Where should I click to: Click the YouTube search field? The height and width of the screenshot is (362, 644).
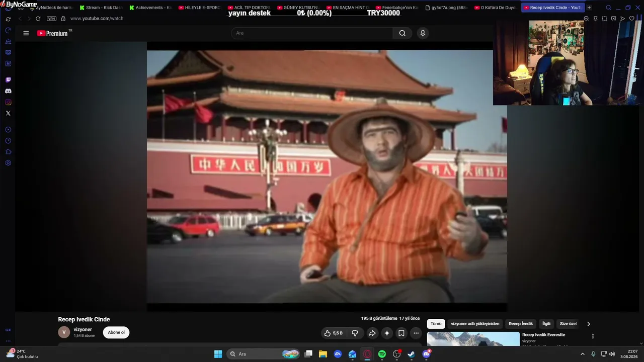click(x=312, y=33)
